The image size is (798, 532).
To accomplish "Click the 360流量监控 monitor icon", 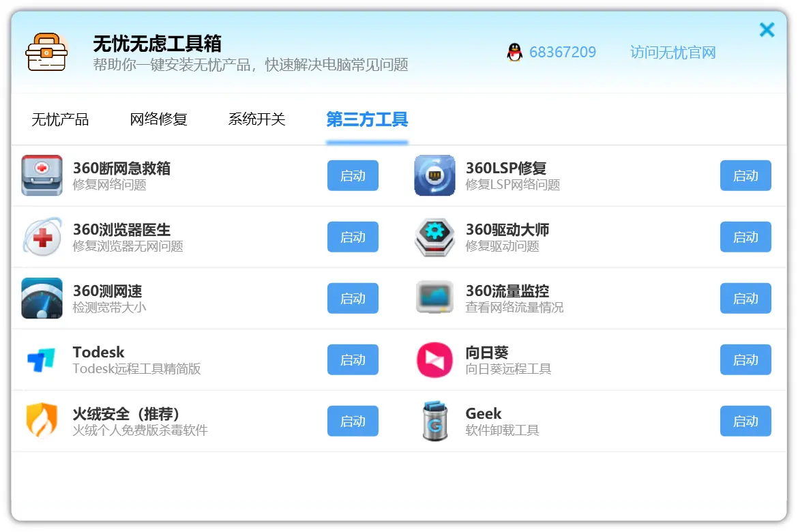I will click(434, 297).
